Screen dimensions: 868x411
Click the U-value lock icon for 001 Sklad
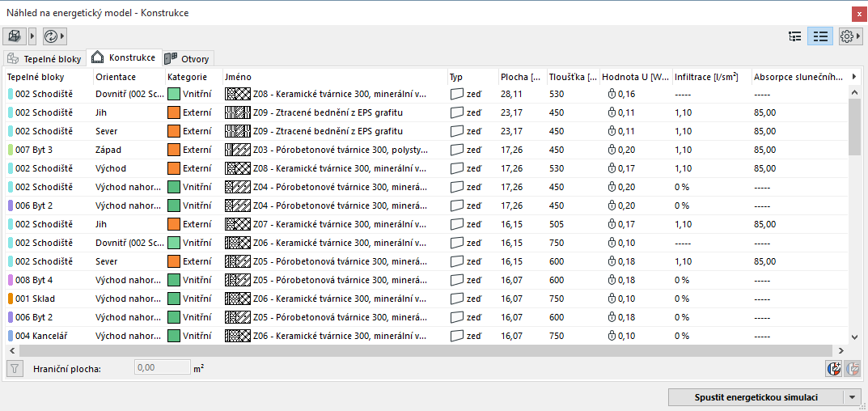(x=612, y=299)
